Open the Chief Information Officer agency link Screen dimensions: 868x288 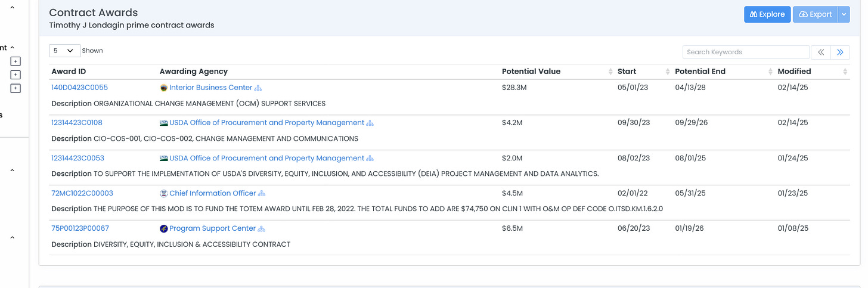[213, 193]
